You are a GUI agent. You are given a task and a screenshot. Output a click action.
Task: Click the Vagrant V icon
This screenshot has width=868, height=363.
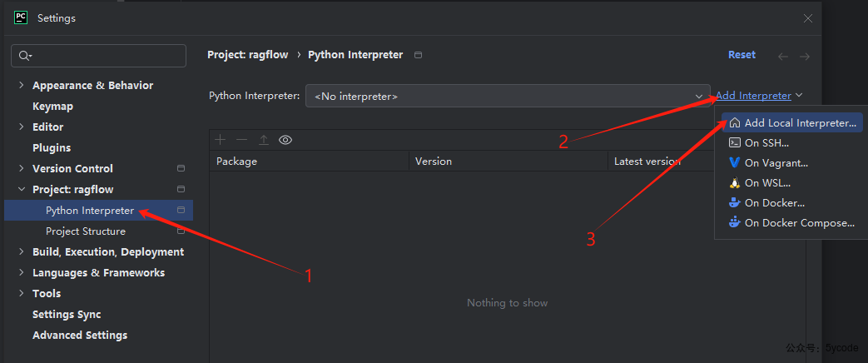pyautogui.click(x=735, y=162)
